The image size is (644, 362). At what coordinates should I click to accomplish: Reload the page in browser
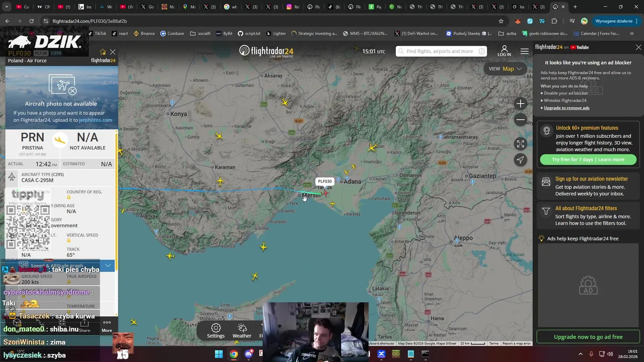pyautogui.click(x=31, y=21)
